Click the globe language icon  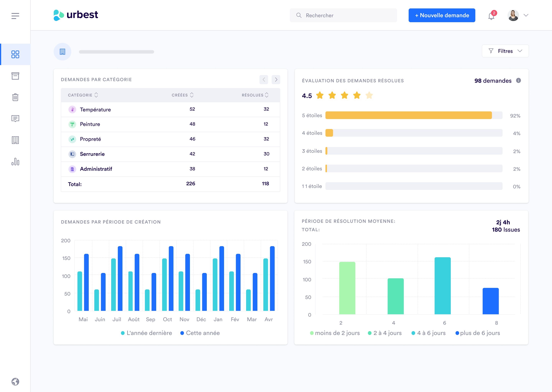[15, 382]
